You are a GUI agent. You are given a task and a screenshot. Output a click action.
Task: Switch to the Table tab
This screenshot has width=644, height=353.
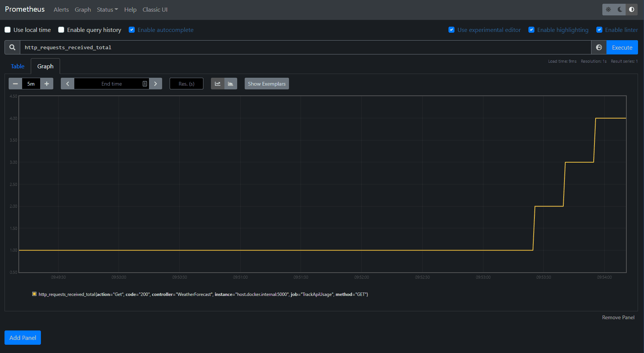[x=17, y=66]
